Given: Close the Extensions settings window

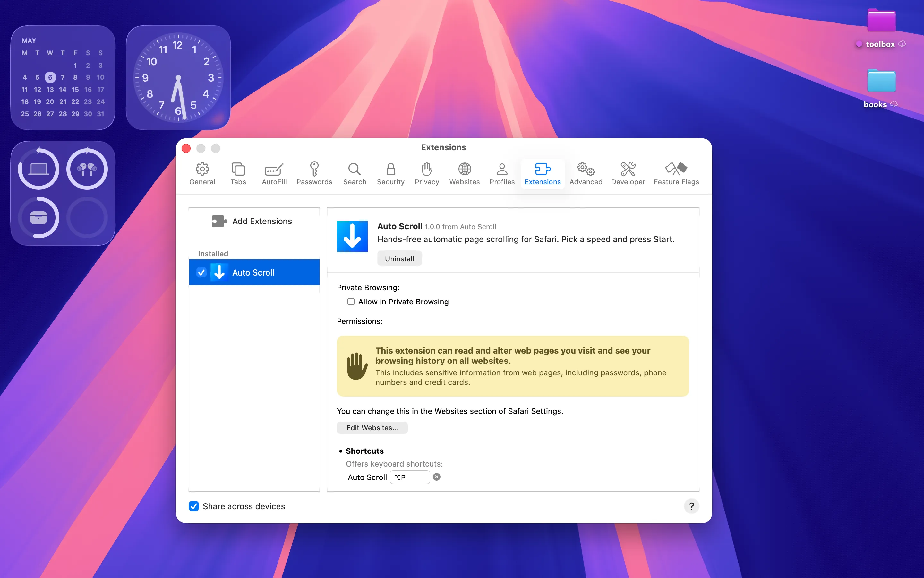Looking at the screenshot, I should click(186, 148).
